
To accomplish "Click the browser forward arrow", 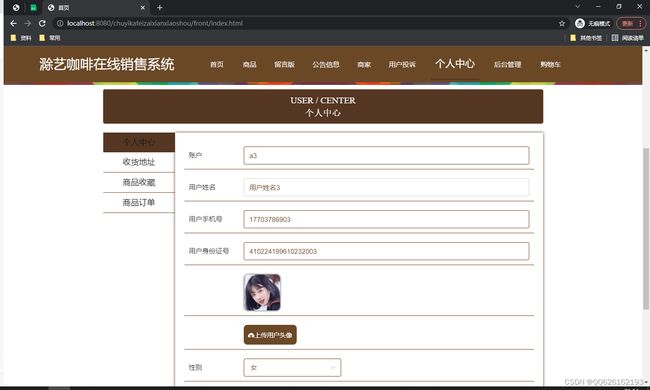I will click(28, 24).
